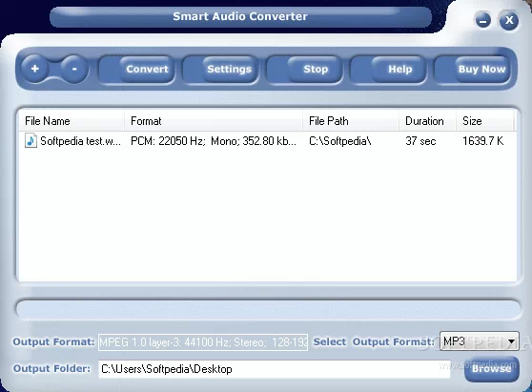Viewport: 532px width, 392px height.
Task: Click the C:\Softpedia\ file path cell
Action: click(340, 141)
